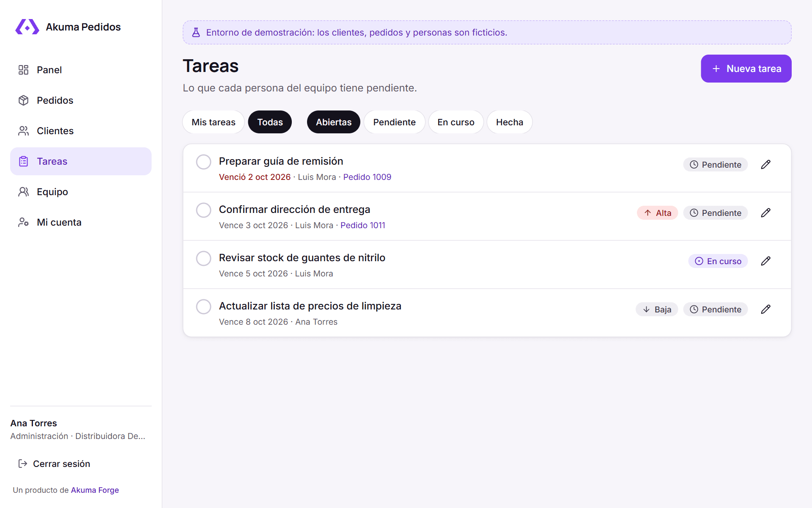The height and width of the screenshot is (508, 812).
Task: Click the Baja priority badge
Action: click(x=657, y=309)
